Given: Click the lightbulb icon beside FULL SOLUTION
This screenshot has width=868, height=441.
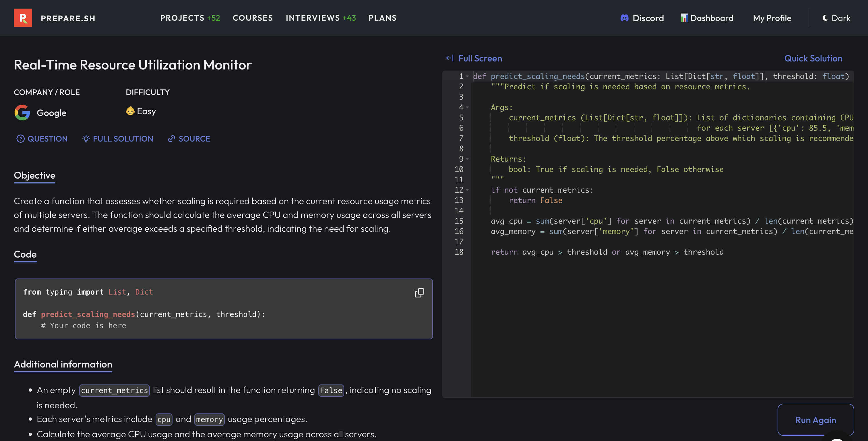Looking at the screenshot, I should 86,139.
